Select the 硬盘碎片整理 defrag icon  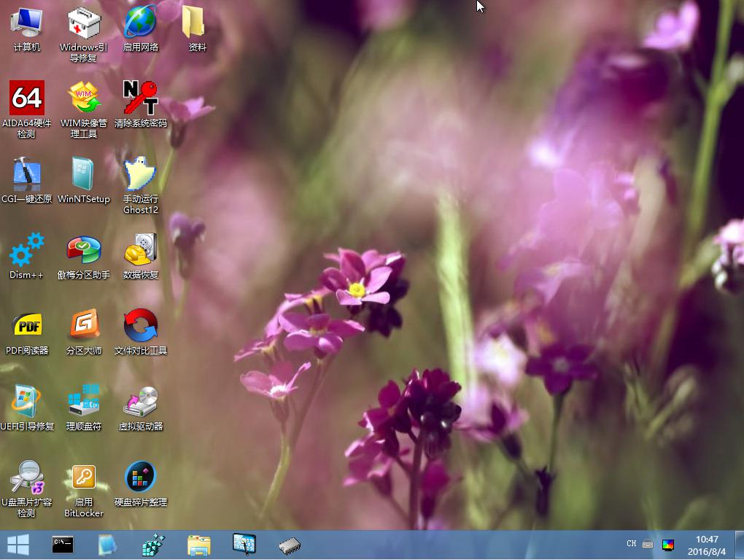[140, 477]
